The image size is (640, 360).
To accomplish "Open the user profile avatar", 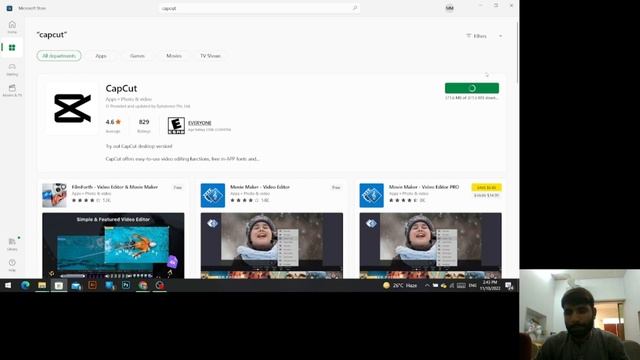I will tap(449, 8).
